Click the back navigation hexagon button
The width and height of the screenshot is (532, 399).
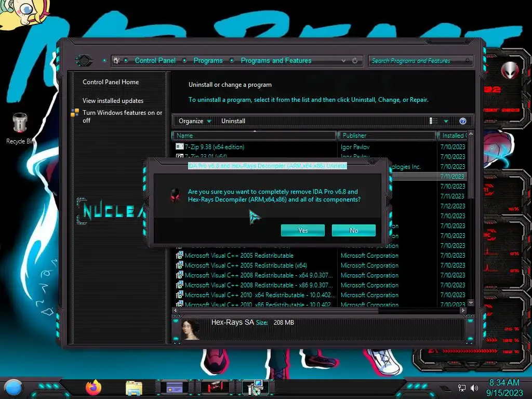pyautogui.click(x=84, y=61)
